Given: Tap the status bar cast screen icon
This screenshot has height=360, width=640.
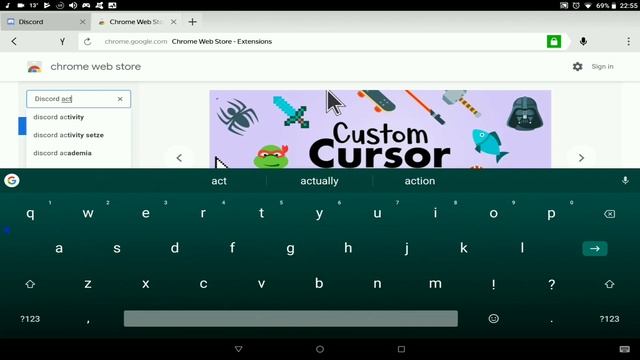Looking at the screenshot, I should pos(564,5).
